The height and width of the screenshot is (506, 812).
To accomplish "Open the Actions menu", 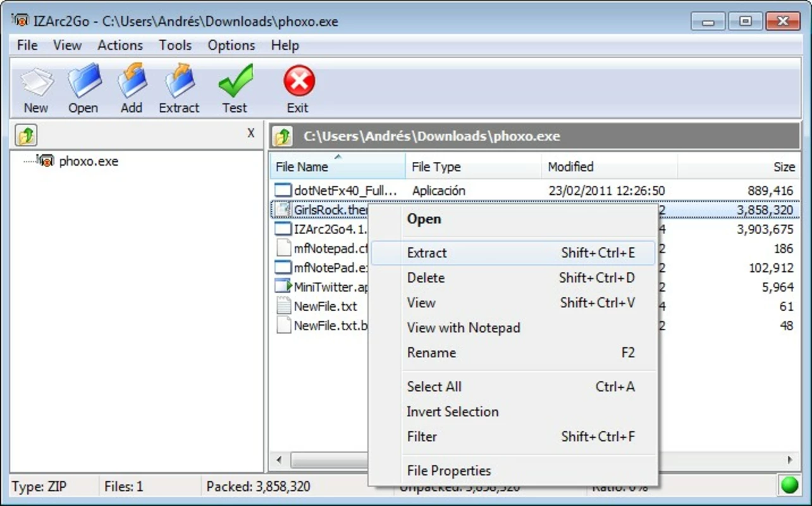I will point(120,46).
